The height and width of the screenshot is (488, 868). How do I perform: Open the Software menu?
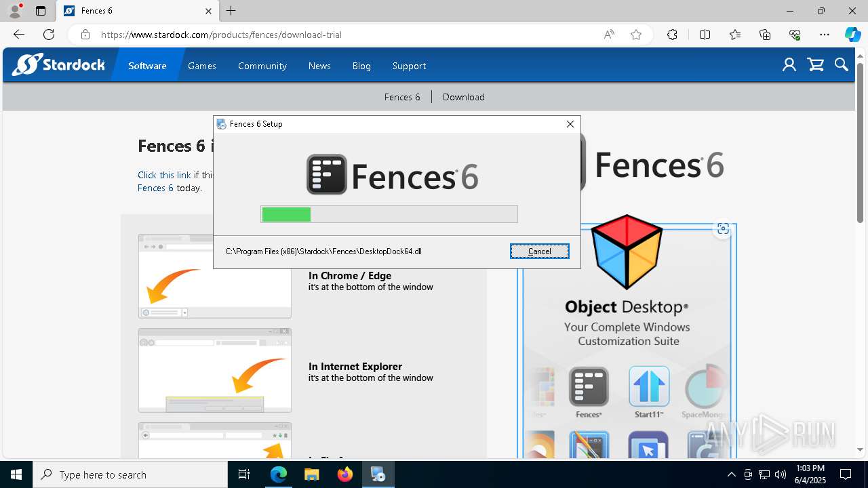click(x=147, y=66)
